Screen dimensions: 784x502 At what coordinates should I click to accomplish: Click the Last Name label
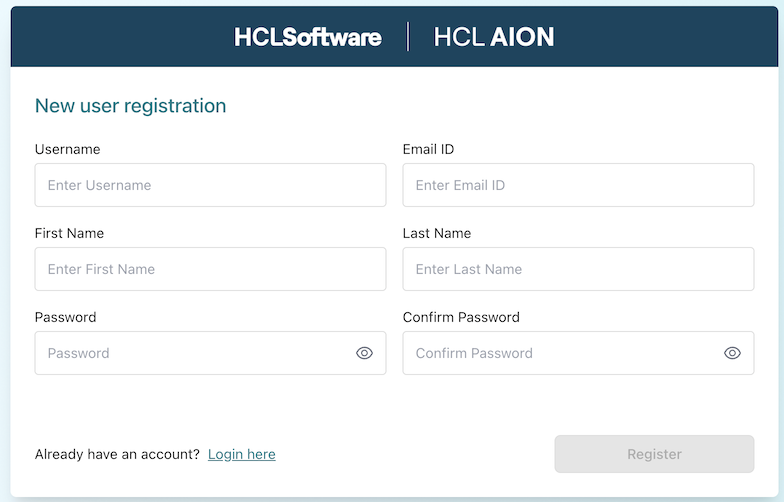pyautogui.click(x=436, y=233)
